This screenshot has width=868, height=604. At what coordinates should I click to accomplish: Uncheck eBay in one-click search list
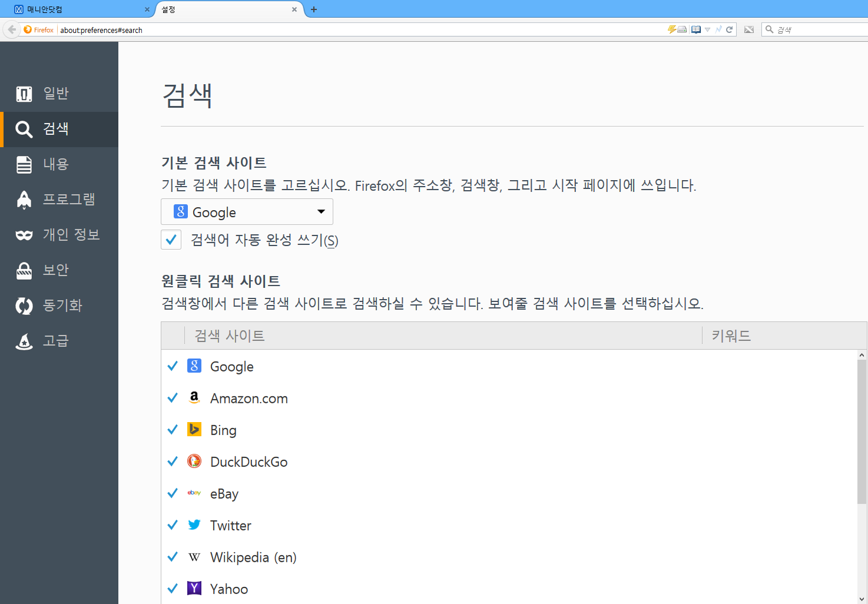[173, 493]
